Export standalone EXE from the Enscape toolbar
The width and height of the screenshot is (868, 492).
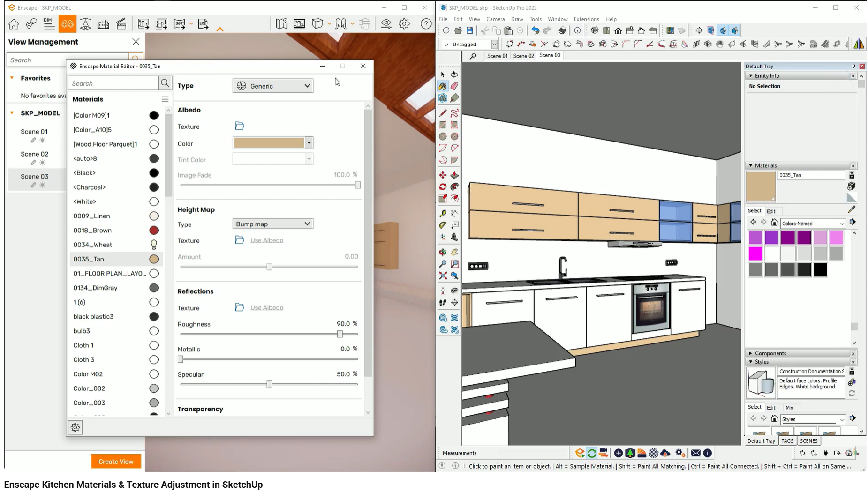[203, 24]
